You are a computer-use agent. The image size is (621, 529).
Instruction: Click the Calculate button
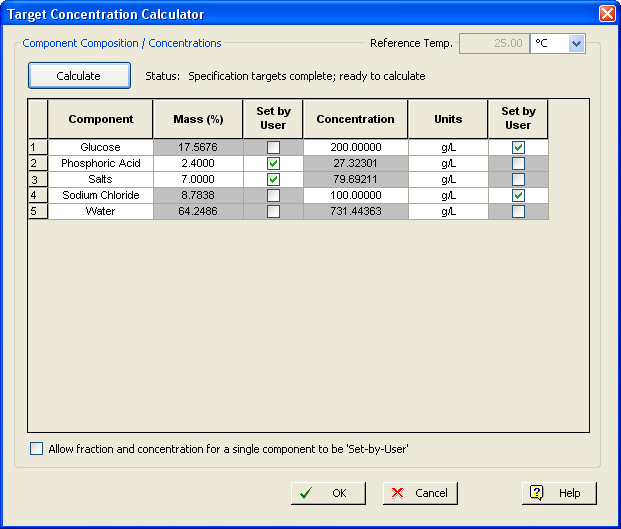click(x=79, y=76)
